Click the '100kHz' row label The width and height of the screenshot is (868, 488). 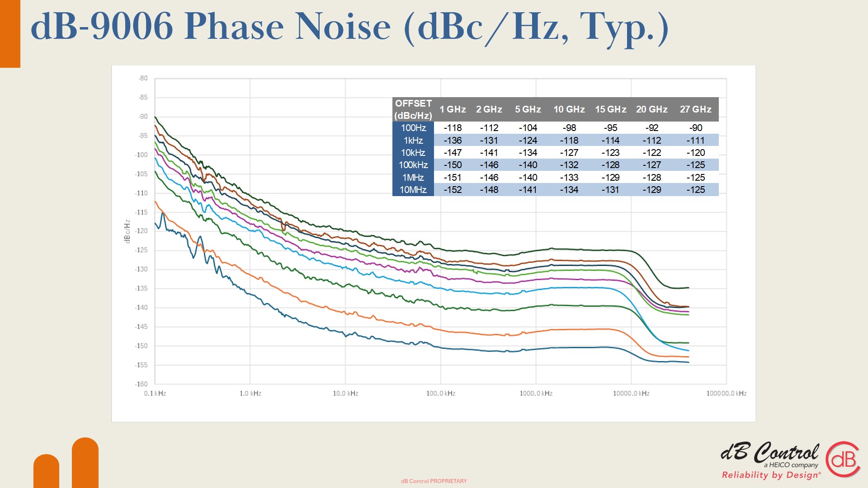click(413, 165)
